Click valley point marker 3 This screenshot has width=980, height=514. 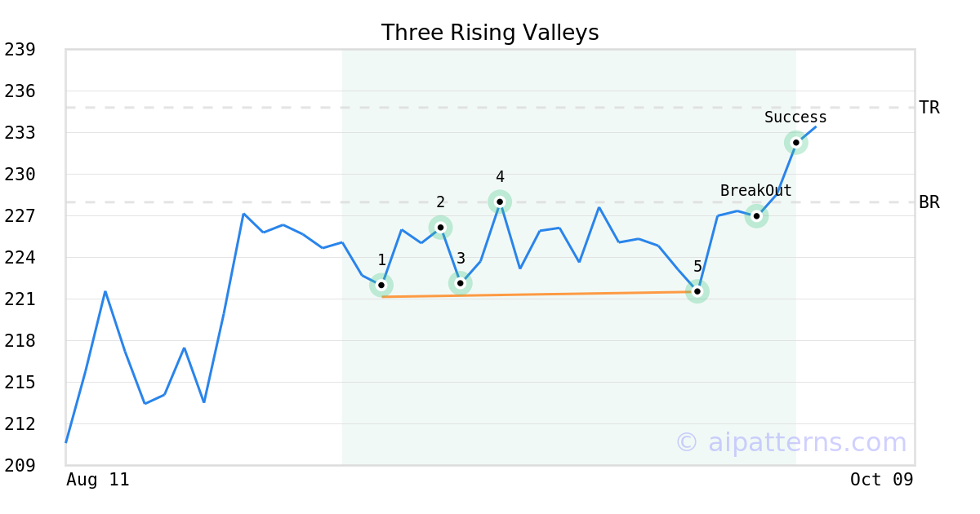click(461, 283)
